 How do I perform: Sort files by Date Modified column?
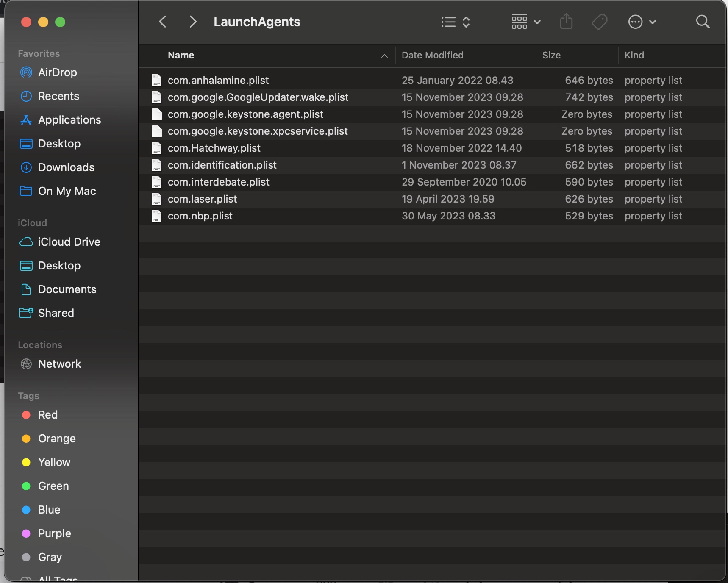[x=433, y=55]
